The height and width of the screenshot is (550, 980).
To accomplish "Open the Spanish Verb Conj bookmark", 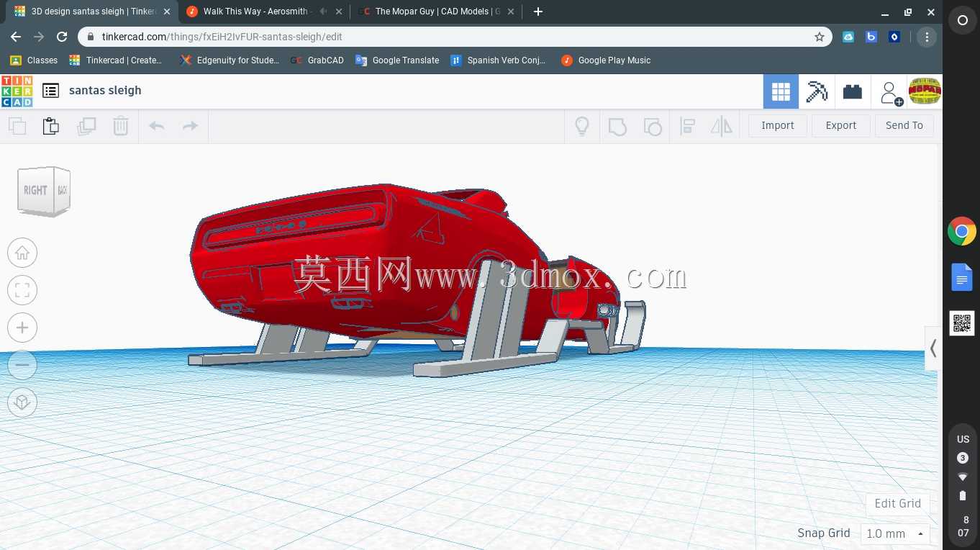I will (x=498, y=60).
